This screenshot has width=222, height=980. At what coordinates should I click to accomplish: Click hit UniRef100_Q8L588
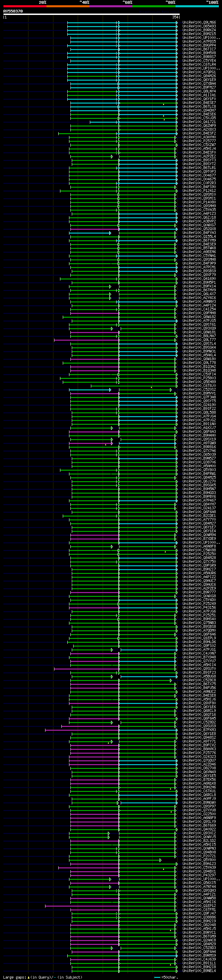(x=199, y=412)
